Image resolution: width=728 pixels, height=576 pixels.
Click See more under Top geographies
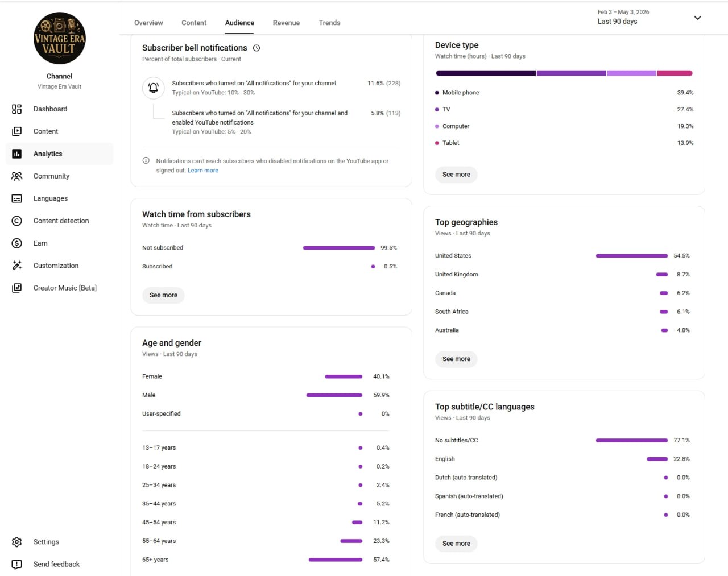456,359
